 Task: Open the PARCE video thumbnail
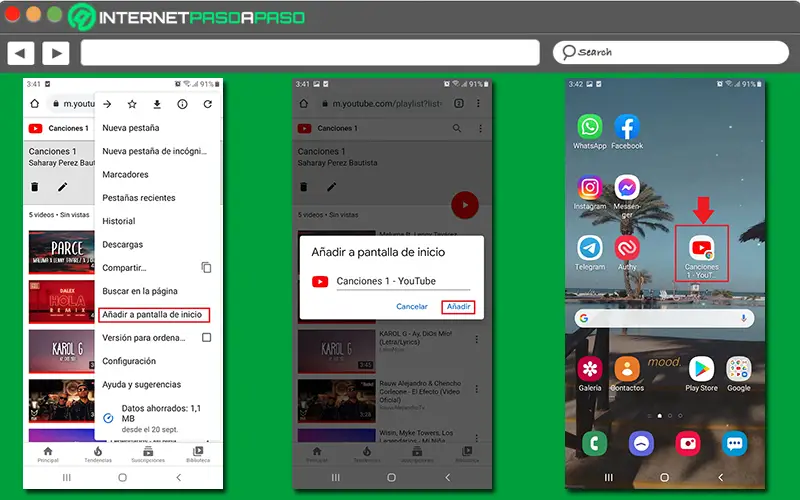pos(62,253)
